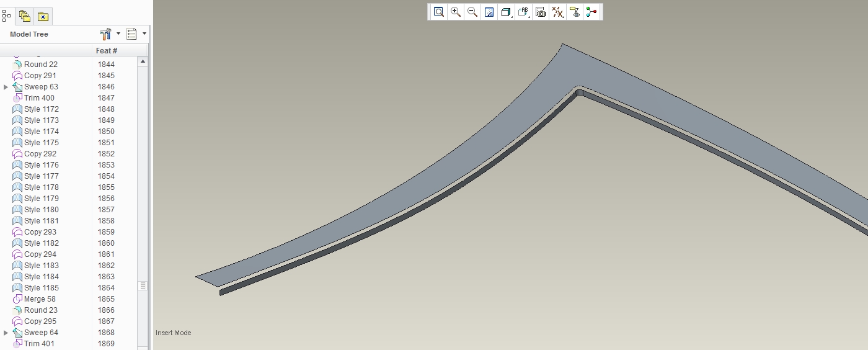Select the Style 1182 feature

(x=42, y=243)
